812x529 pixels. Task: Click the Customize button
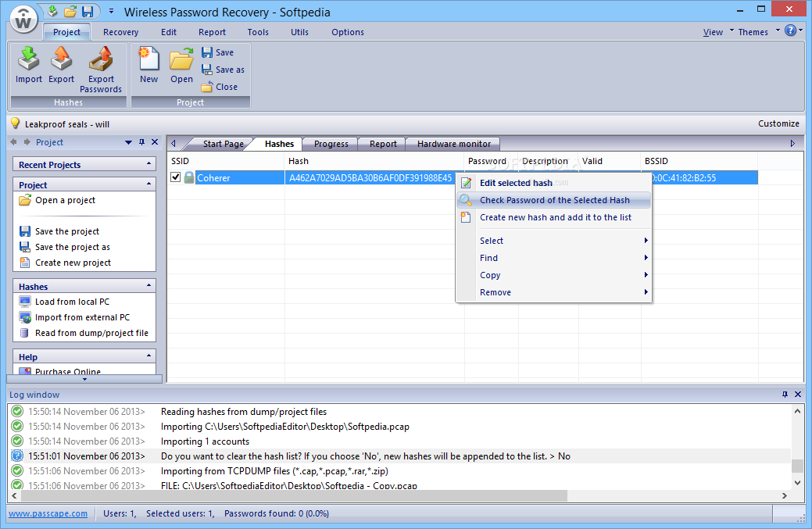[778, 123]
